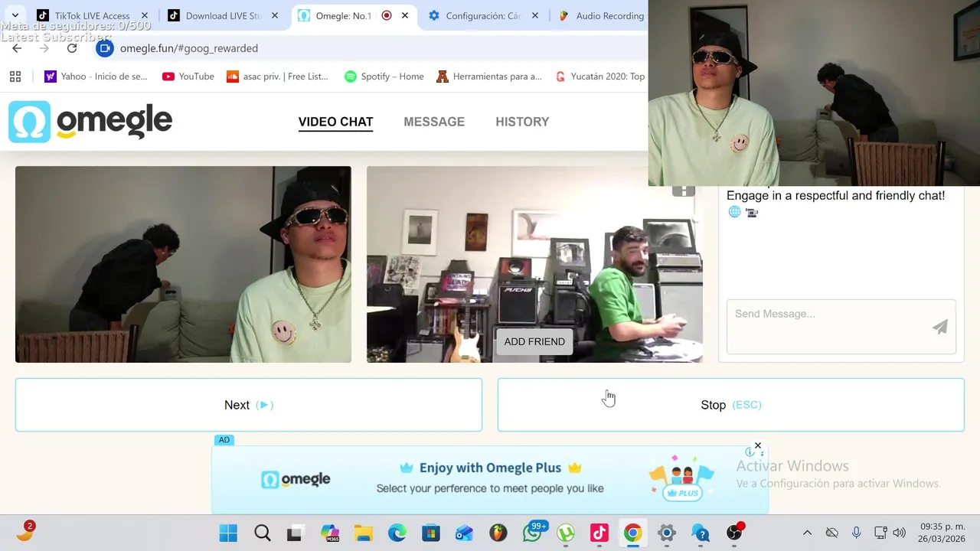Open the Get Help app on the taskbar

coord(701,533)
